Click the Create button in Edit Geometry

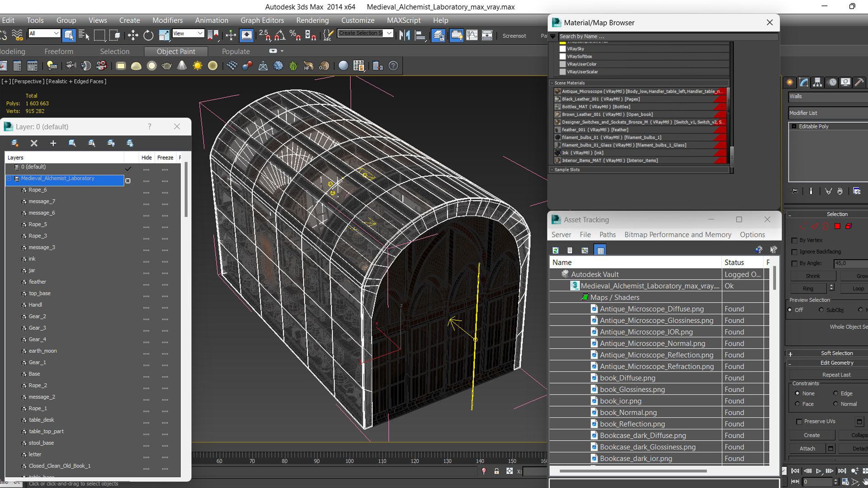coord(812,435)
